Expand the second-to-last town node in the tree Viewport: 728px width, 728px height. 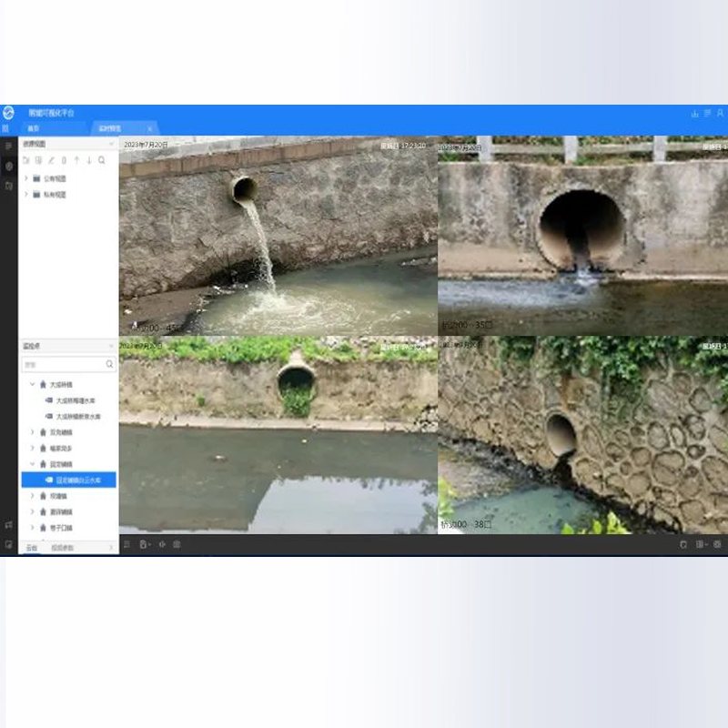pyautogui.click(x=32, y=511)
